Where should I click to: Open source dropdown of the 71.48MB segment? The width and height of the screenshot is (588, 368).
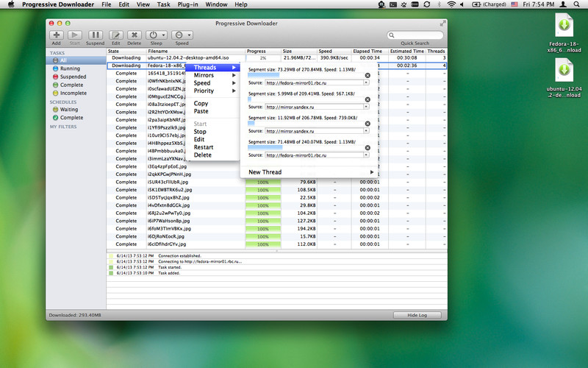pos(366,155)
